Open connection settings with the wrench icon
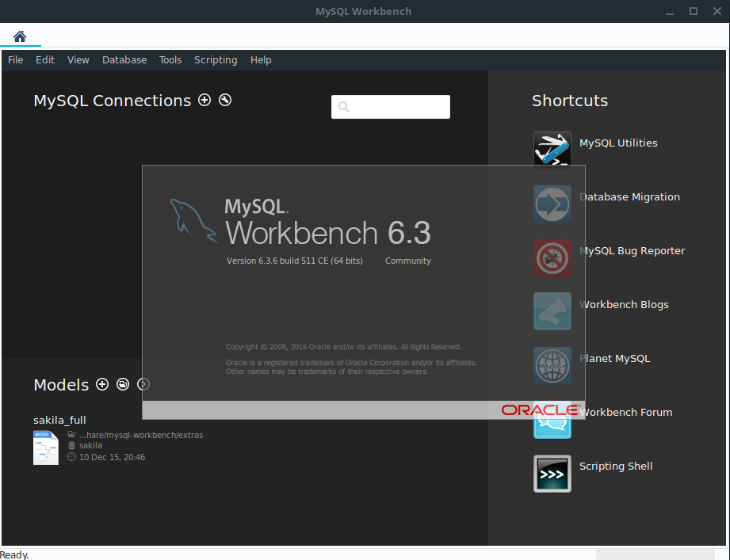This screenshot has height=560, width=730. pos(225,100)
